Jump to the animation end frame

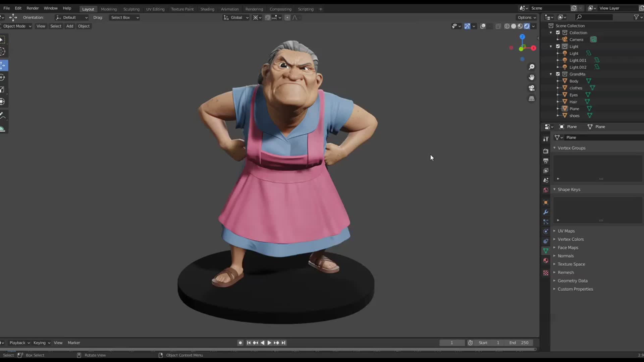pos(283,343)
